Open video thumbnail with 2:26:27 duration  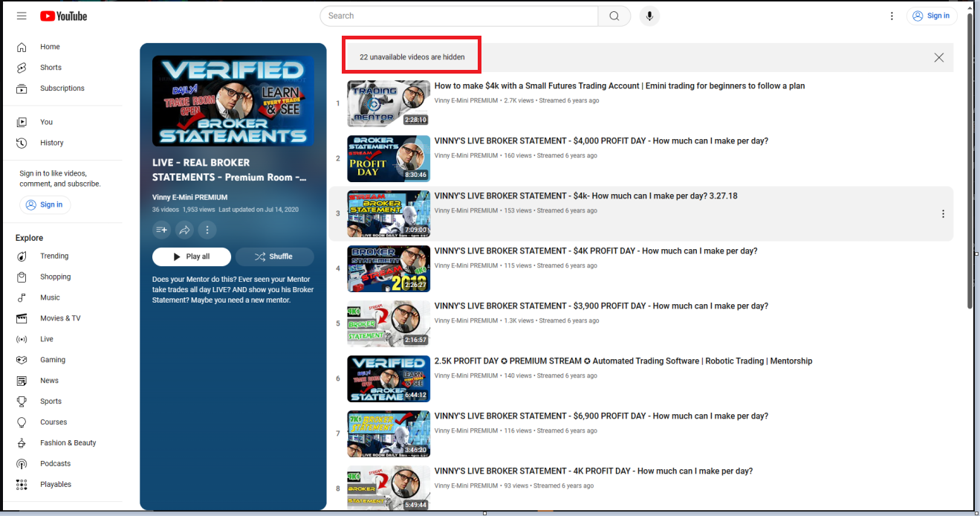pos(389,268)
